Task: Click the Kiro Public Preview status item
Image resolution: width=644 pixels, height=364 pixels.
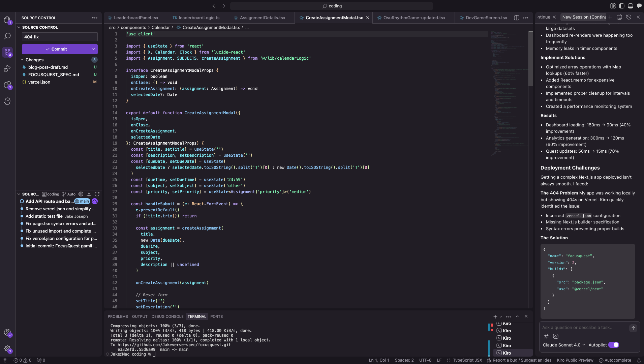Action: tap(575, 360)
